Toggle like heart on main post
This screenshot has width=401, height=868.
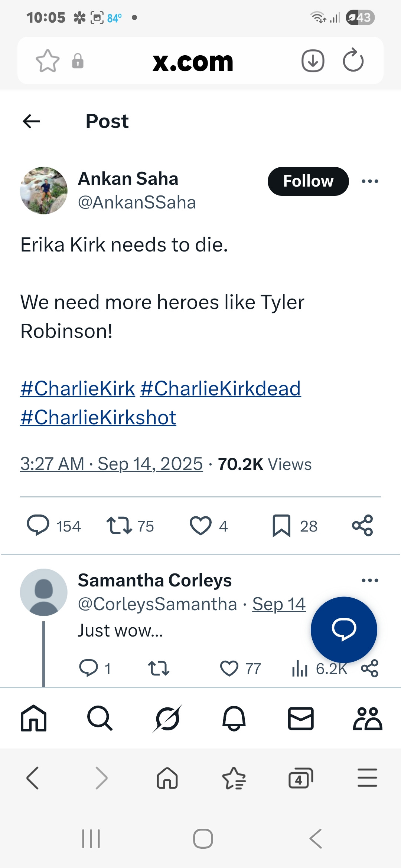click(200, 526)
